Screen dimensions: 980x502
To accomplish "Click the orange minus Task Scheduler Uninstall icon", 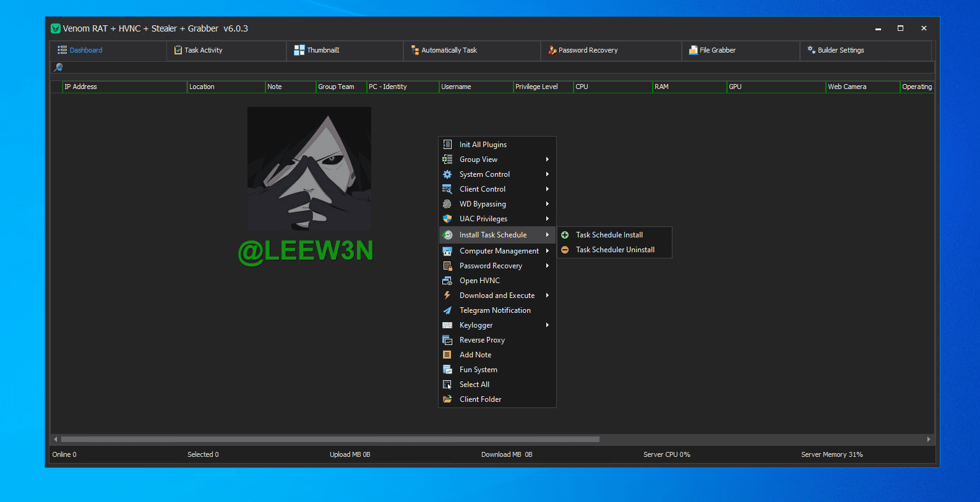I will click(x=565, y=250).
